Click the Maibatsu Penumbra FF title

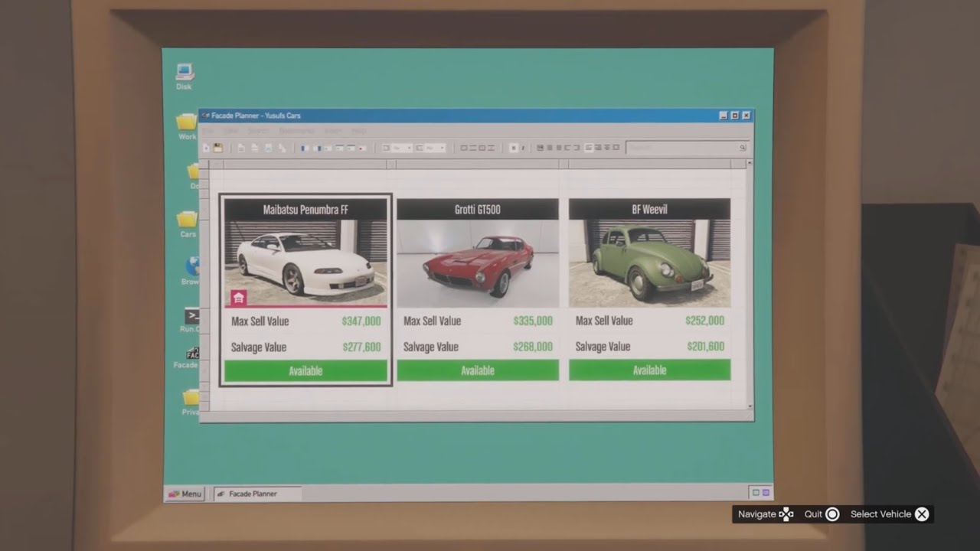click(305, 210)
